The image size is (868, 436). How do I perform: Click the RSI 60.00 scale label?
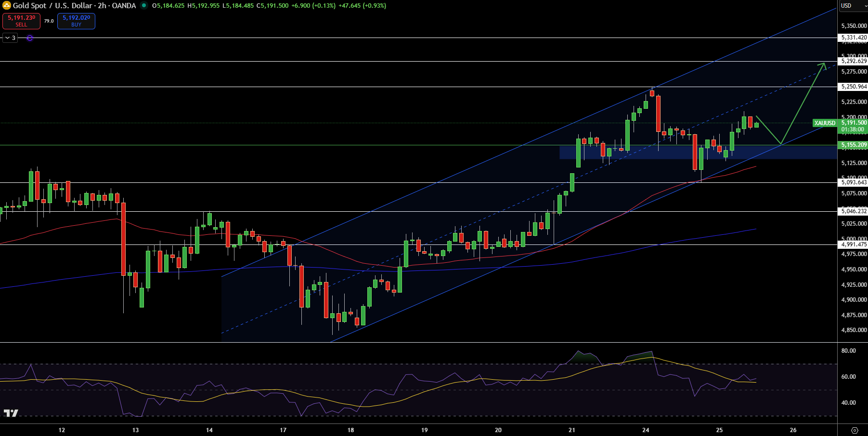848,377
